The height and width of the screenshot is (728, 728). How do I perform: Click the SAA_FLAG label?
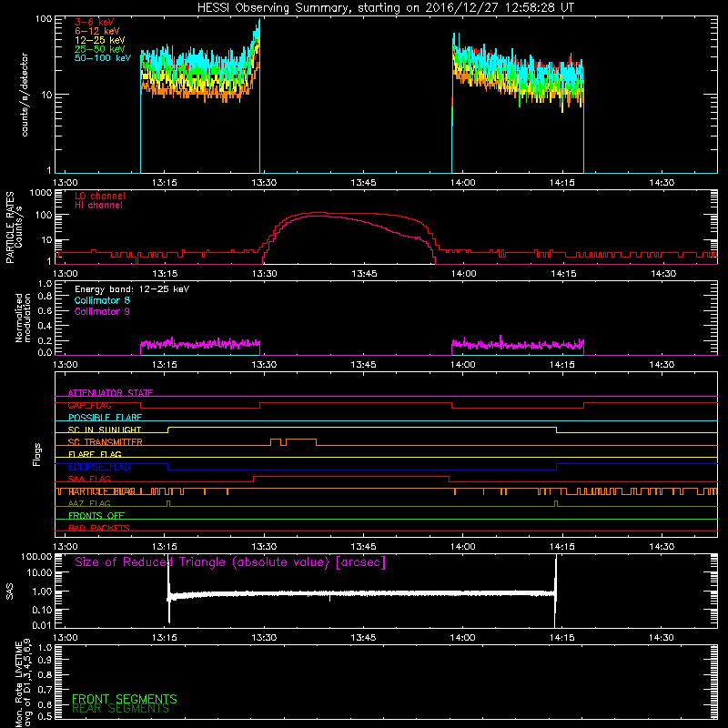tap(89, 480)
